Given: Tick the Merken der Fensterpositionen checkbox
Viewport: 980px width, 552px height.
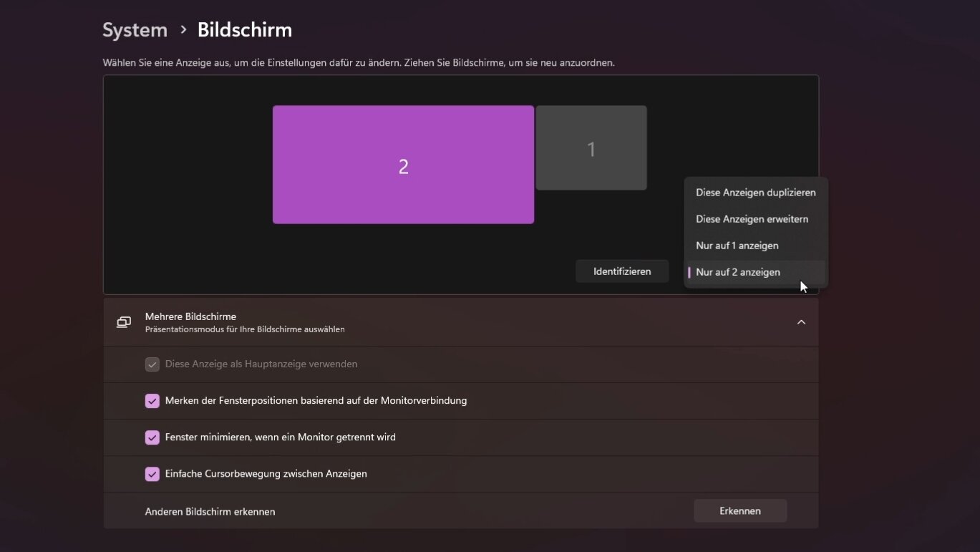Looking at the screenshot, I should click(152, 401).
